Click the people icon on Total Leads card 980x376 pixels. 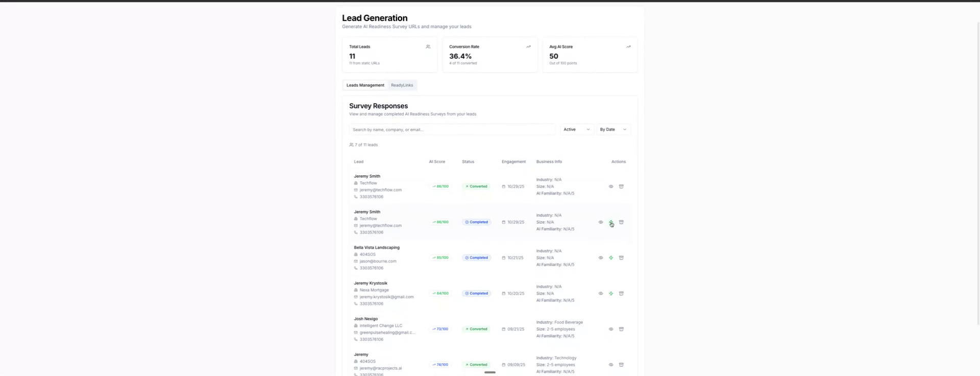pyautogui.click(x=428, y=46)
